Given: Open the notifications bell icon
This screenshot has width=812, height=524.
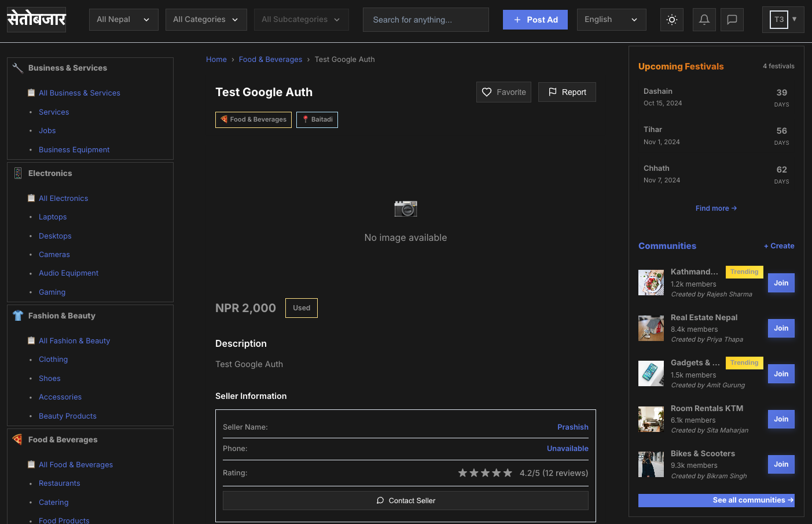Looking at the screenshot, I should coord(704,20).
